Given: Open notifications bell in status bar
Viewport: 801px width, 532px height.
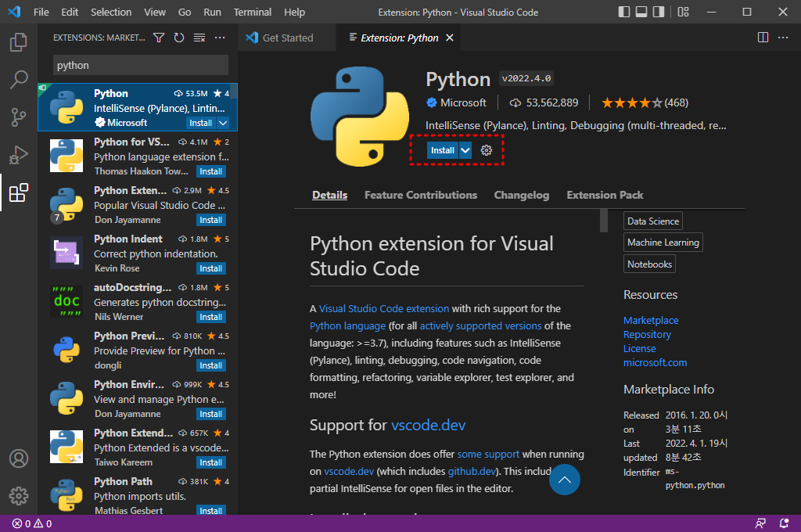Looking at the screenshot, I should (784, 523).
